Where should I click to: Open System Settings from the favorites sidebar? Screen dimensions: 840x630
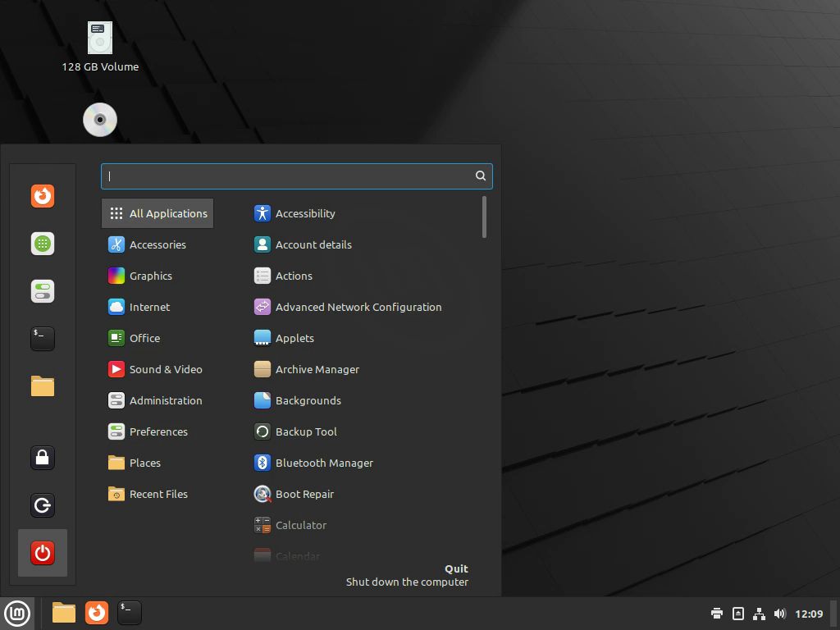(x=43, y=291)
